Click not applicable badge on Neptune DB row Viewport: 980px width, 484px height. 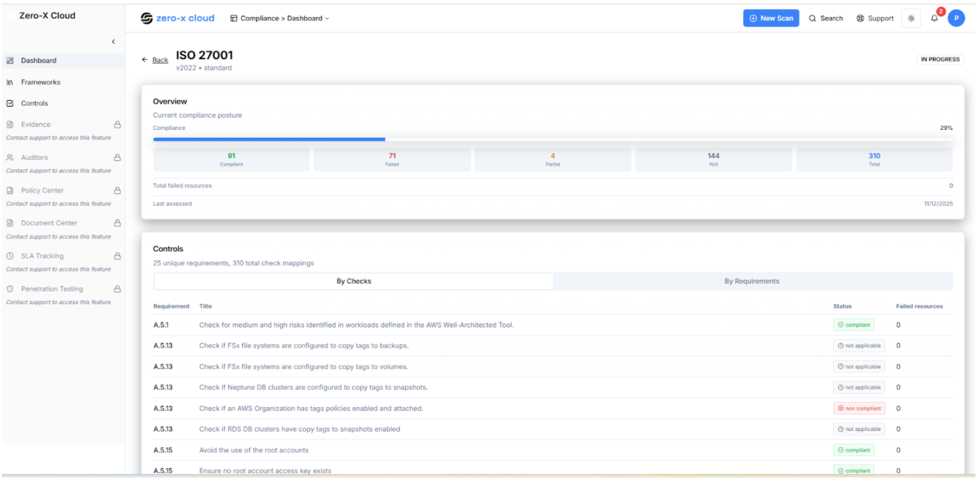[859, 388]
